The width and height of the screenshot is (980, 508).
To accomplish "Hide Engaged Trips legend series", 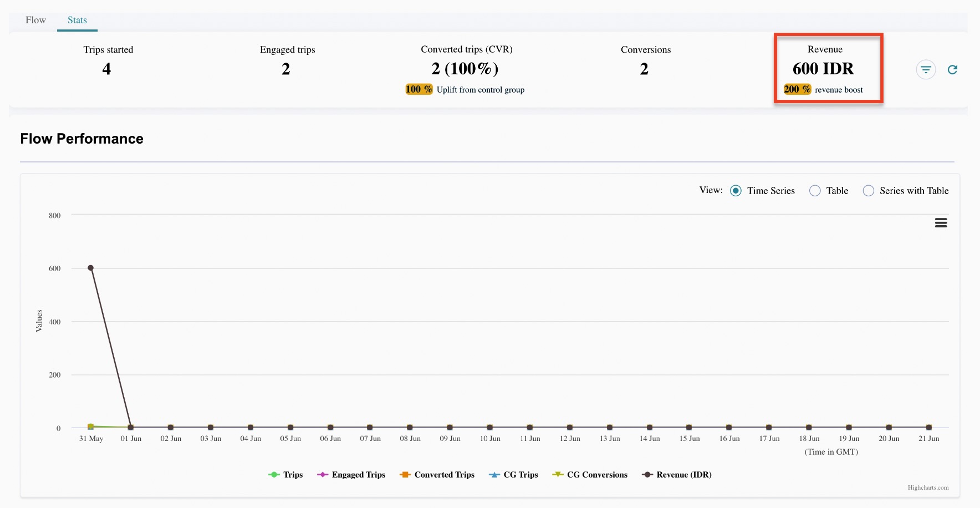I will click(x=351, y=475).
